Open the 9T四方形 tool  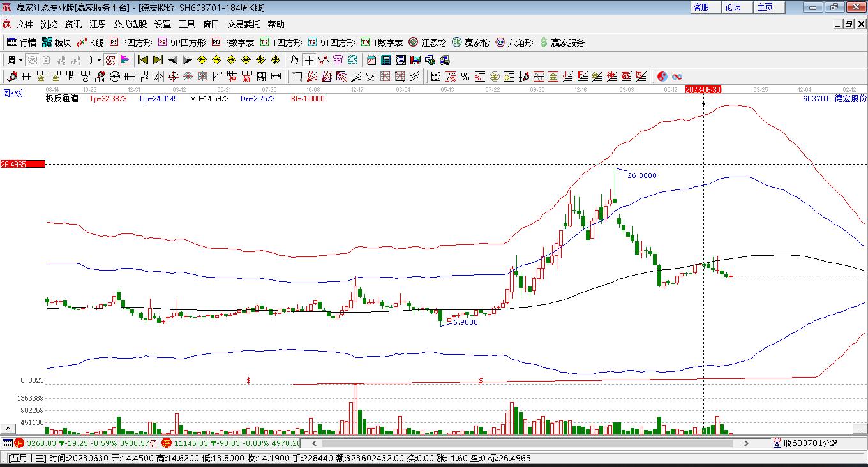(331, 43)
